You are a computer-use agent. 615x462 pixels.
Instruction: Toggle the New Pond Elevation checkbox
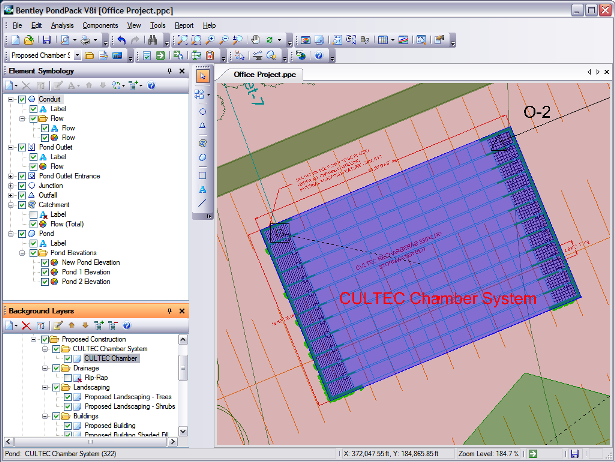pyautogui.click(x=45, y=263)
